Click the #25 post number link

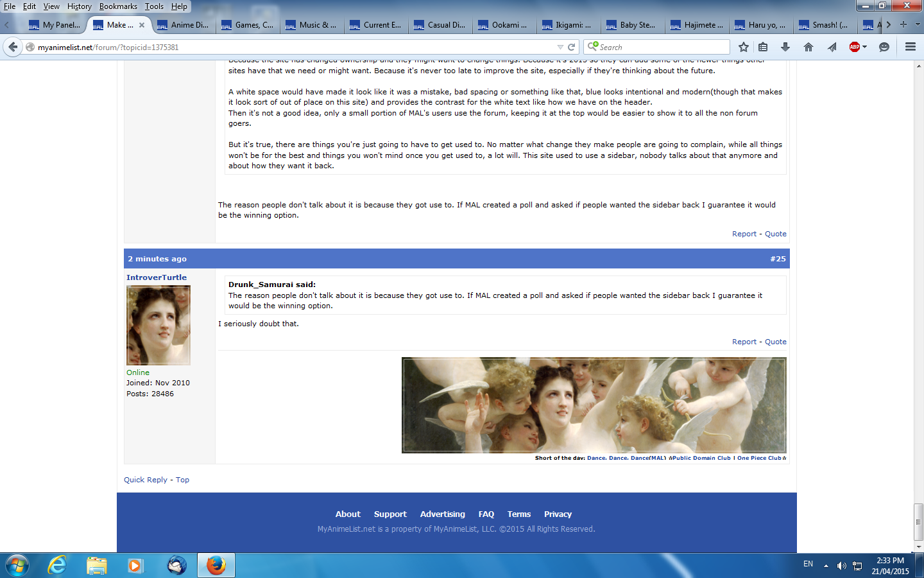tap(778, 259)
